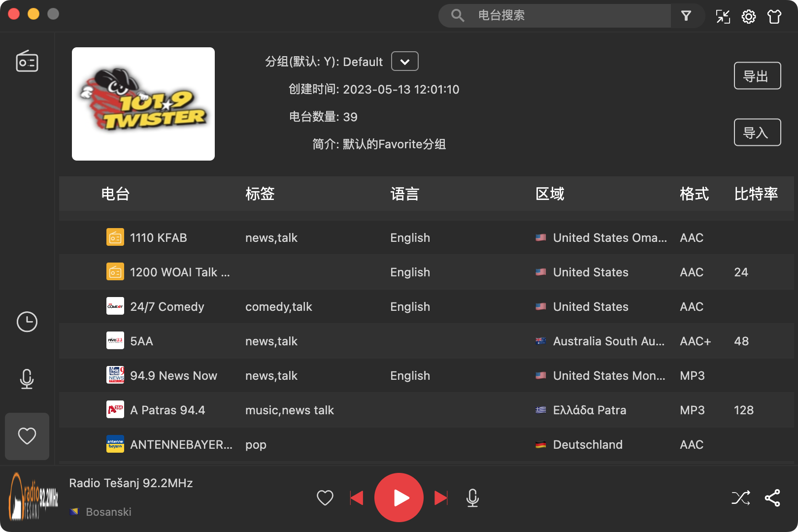The image size is (798, 532).
Task: Click the 导出 export button
Action: pyautogui.click(x=757, y=76)
